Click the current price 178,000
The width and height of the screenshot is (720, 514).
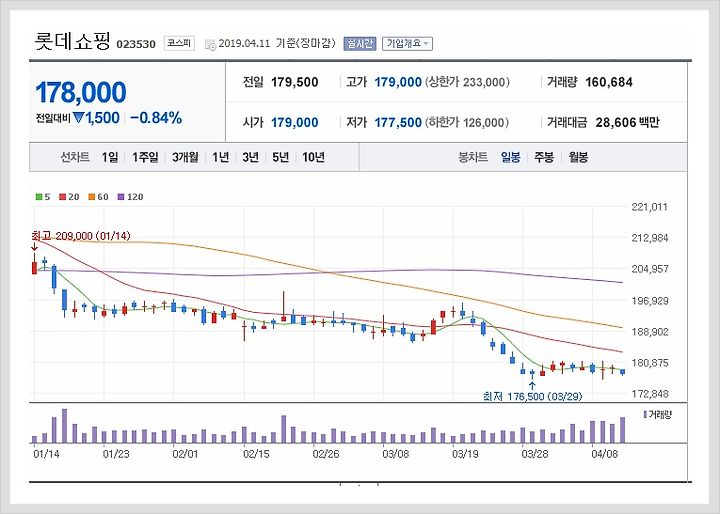(x=81, y=92)
